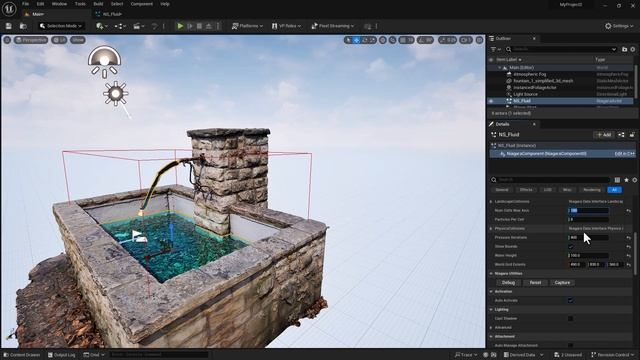
Task: Select the NiagaraComponent row in Details
Action: click(x=562, y=154)
